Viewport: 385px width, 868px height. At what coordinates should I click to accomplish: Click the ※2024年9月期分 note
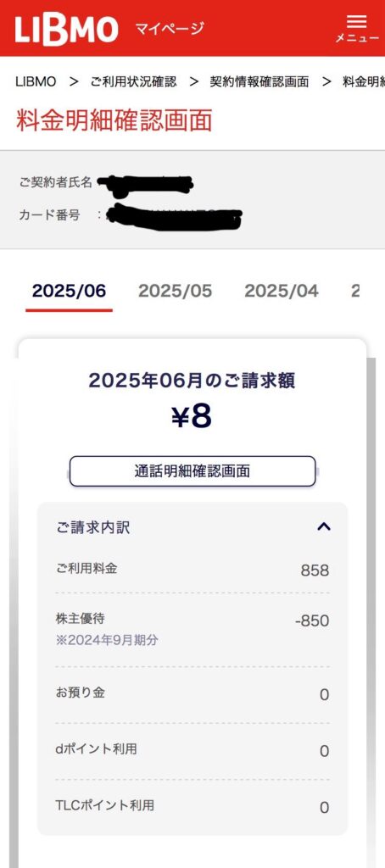point(107,641)
